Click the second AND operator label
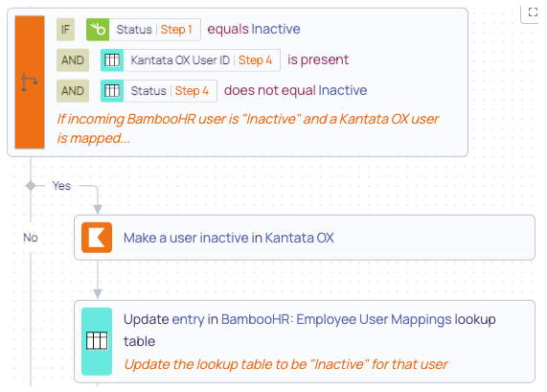The width and height of the screenshot is (547, 392). click(x=73, y=91)
